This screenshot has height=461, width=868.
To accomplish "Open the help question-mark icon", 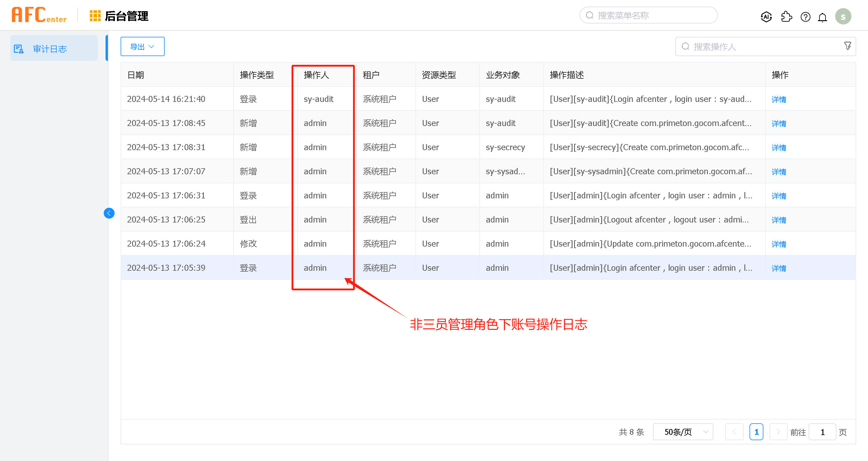I will pyautogui.click(x=805, y=17).
